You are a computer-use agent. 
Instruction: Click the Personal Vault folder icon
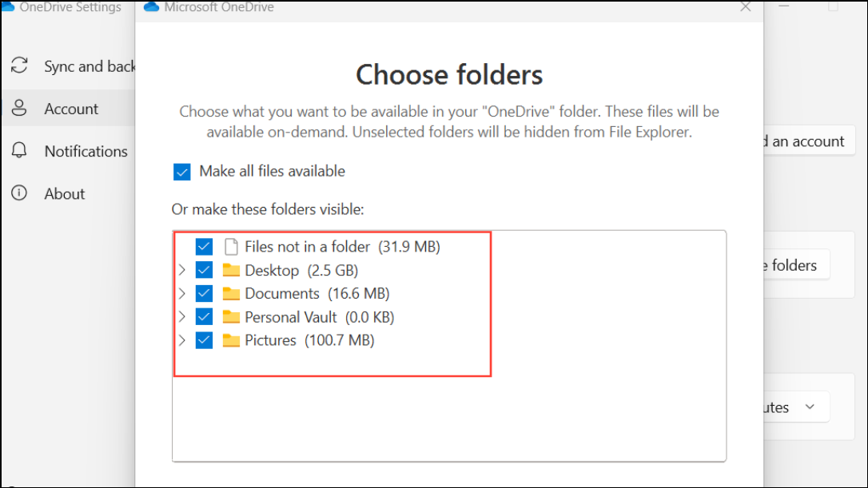pyautogui.click(x=229, y=316)
